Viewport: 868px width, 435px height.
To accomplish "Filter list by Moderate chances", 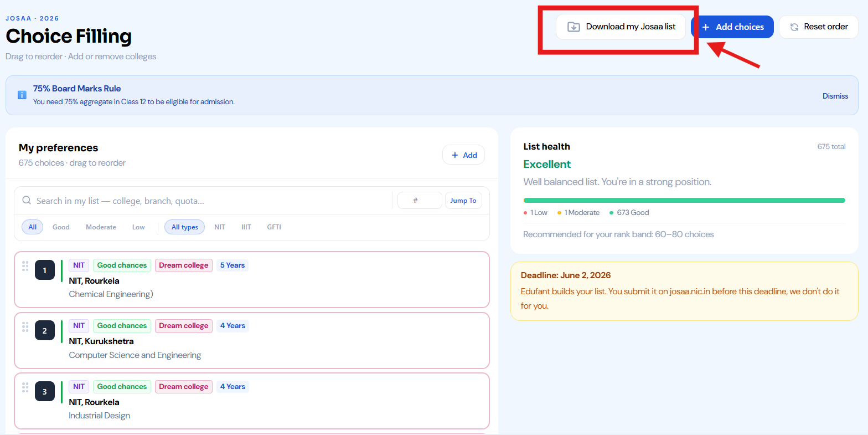I will click(101, 227).
